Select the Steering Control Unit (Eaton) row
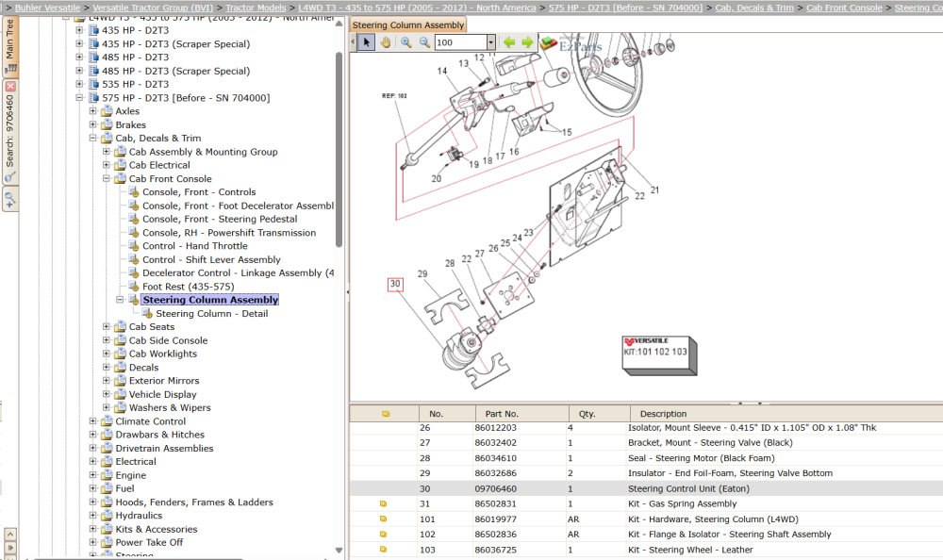 tap(647, 488)
